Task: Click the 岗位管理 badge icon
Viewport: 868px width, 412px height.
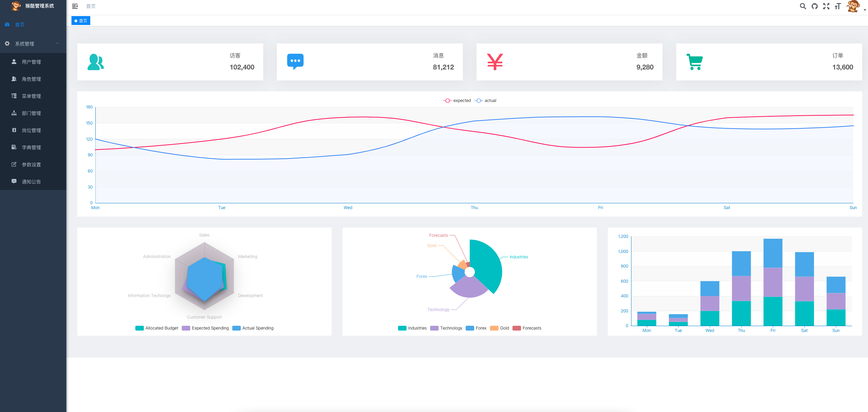Action: (14, 130)
